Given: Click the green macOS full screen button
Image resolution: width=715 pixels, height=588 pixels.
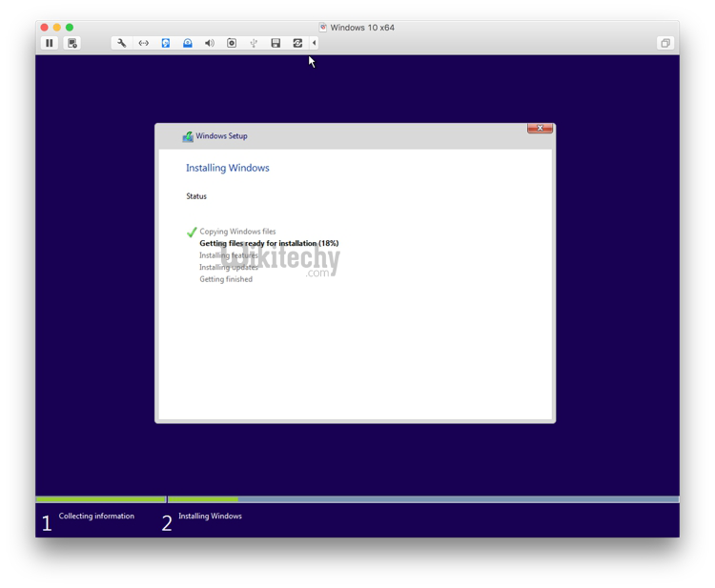Looking at the screenshot, I should point(70,28).
